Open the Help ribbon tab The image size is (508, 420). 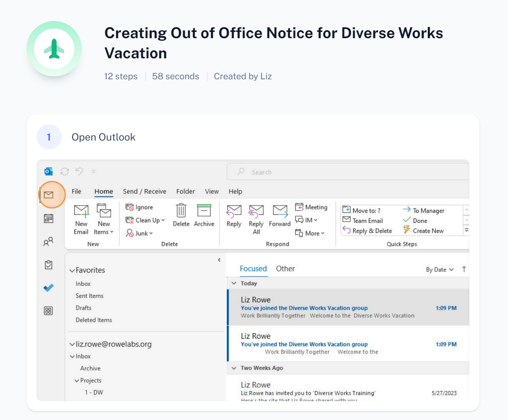235,191
